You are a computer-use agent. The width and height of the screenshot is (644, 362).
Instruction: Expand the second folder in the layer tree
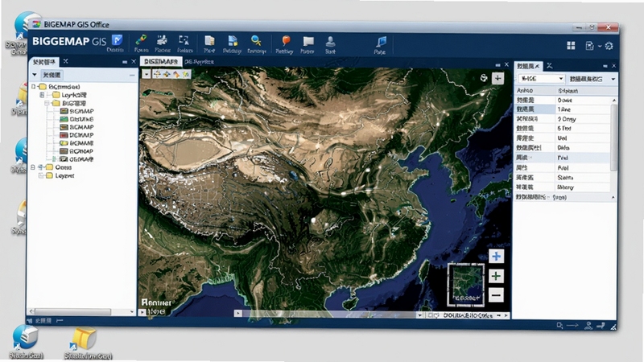[42, 95]
